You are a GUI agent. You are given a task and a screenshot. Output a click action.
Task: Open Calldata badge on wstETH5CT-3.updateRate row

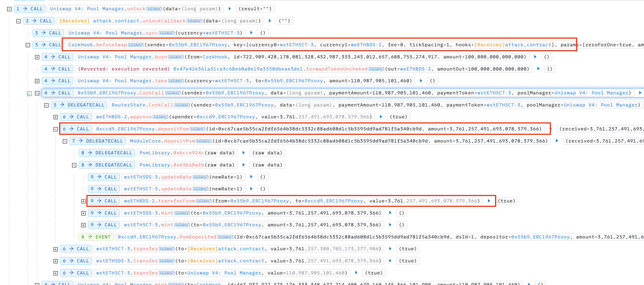(x=201, y=189)
